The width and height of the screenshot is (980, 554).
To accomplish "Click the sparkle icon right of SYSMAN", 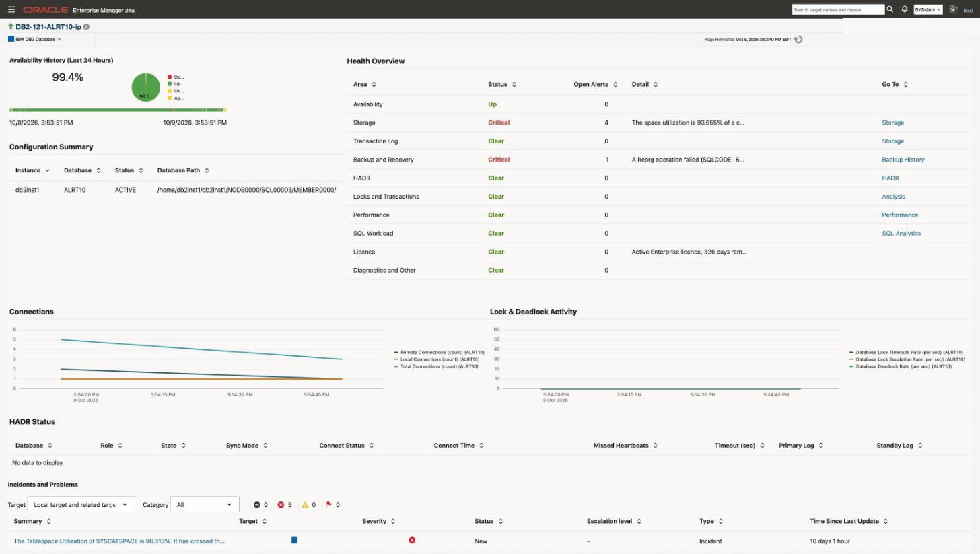I will [953, 9].
